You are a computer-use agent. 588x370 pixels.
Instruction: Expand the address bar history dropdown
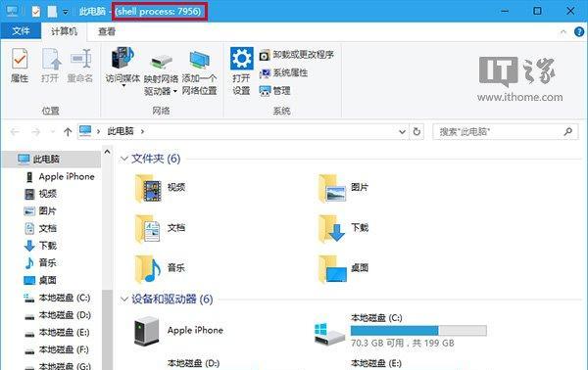pos(402,132)
